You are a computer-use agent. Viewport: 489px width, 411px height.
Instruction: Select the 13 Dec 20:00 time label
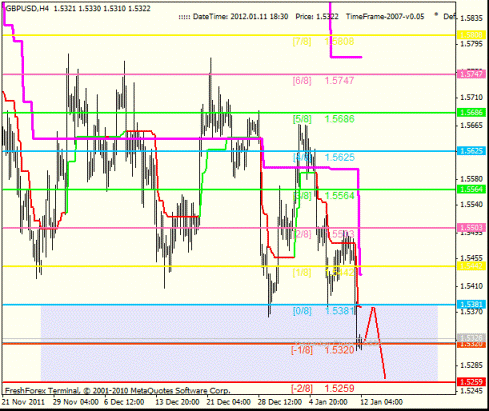177,402
